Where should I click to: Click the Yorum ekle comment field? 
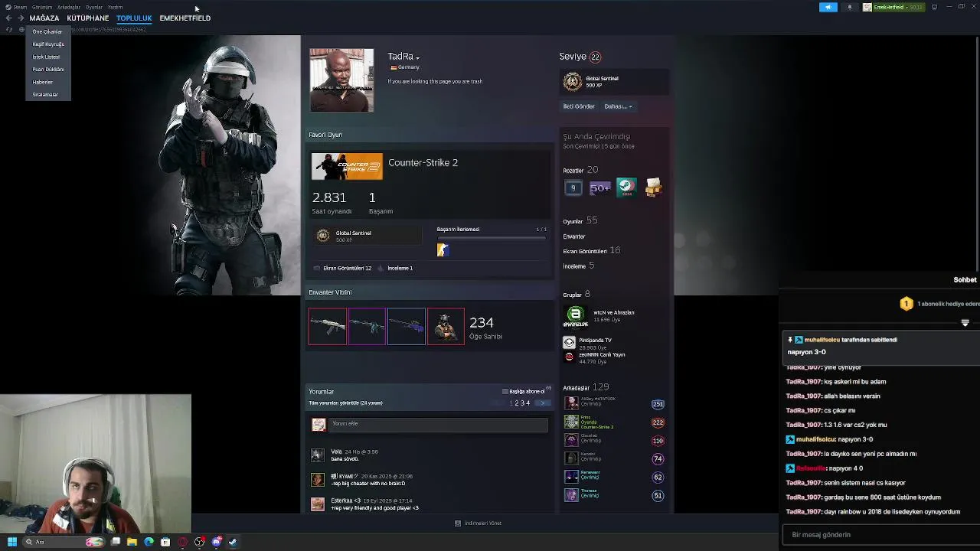point(438,424)
